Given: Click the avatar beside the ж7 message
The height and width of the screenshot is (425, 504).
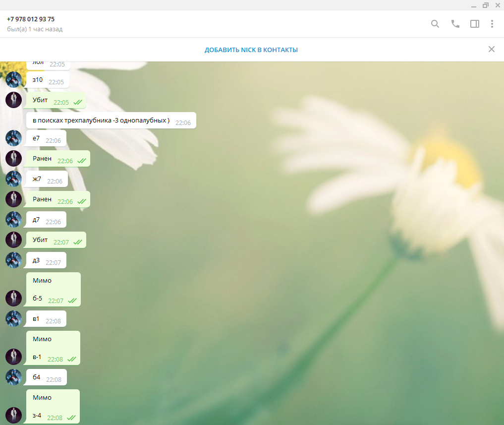Looking at the screenshot, I should click(13, 179).
